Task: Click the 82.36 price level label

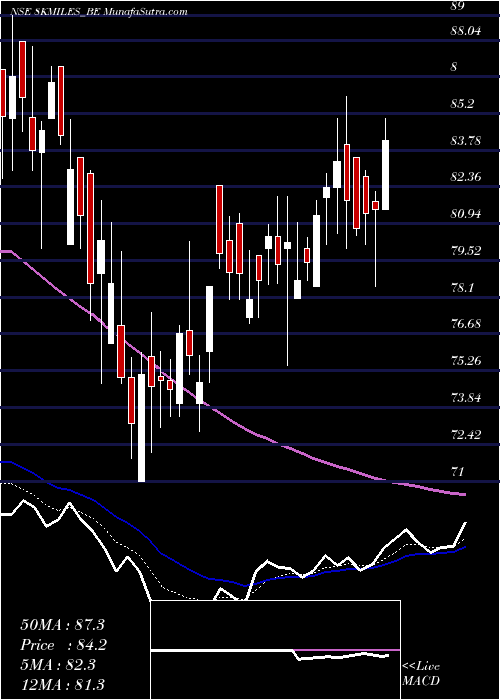Action: tap(466, 177)
